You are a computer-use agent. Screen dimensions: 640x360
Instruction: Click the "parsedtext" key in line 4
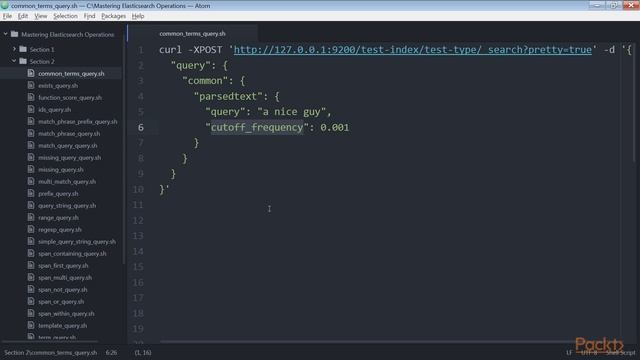(x=228, y=96)
